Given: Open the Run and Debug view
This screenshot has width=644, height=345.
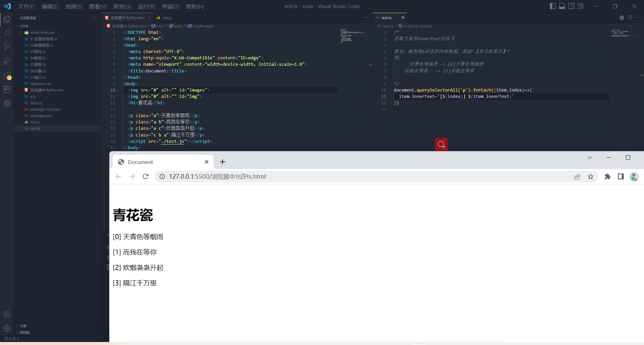Looking at the screenshot, I should point(7,61).
